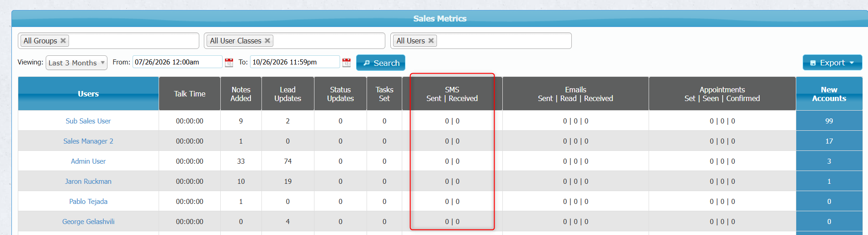Click George Gelashvili's Lead Updates value 4
Image resolution: width=868 pixels, height=235 pixels.
point(288,222)
